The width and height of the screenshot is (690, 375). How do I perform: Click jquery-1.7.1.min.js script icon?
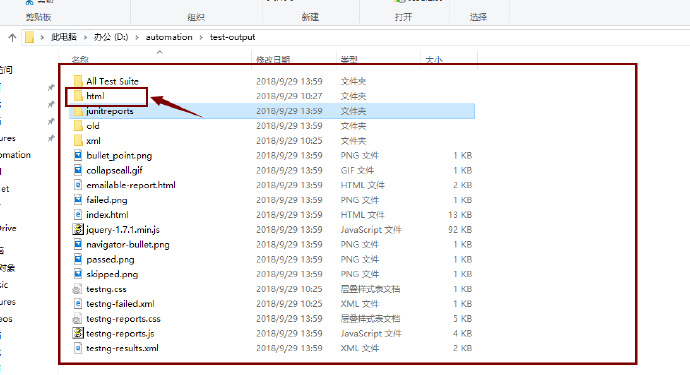click(x=78, y=229)
